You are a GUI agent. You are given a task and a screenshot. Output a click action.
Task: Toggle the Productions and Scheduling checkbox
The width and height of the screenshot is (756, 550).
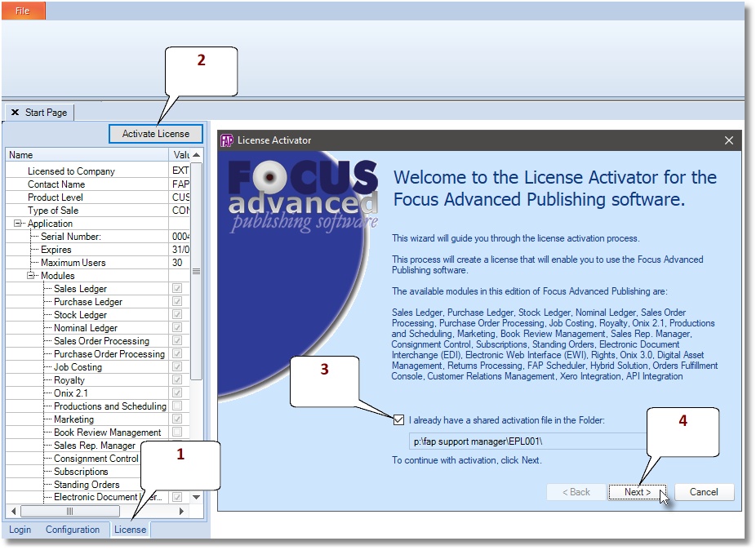(177, 406)
